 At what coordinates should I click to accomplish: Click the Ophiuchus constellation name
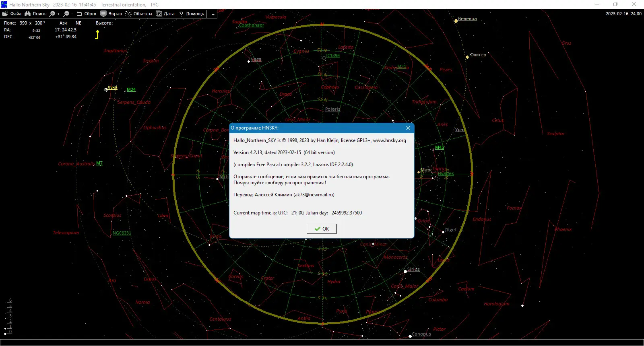pos(155,128)
